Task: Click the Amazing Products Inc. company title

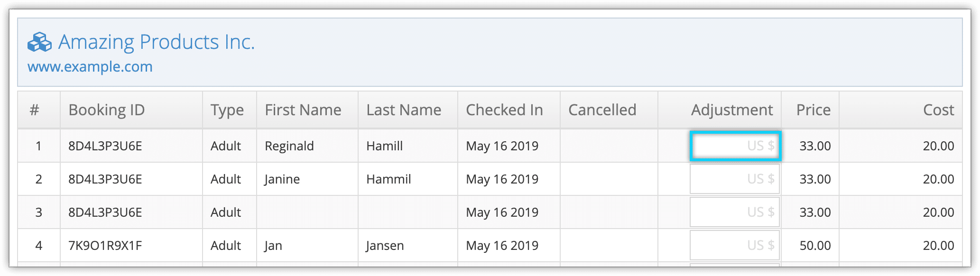Action: [157, 42]
